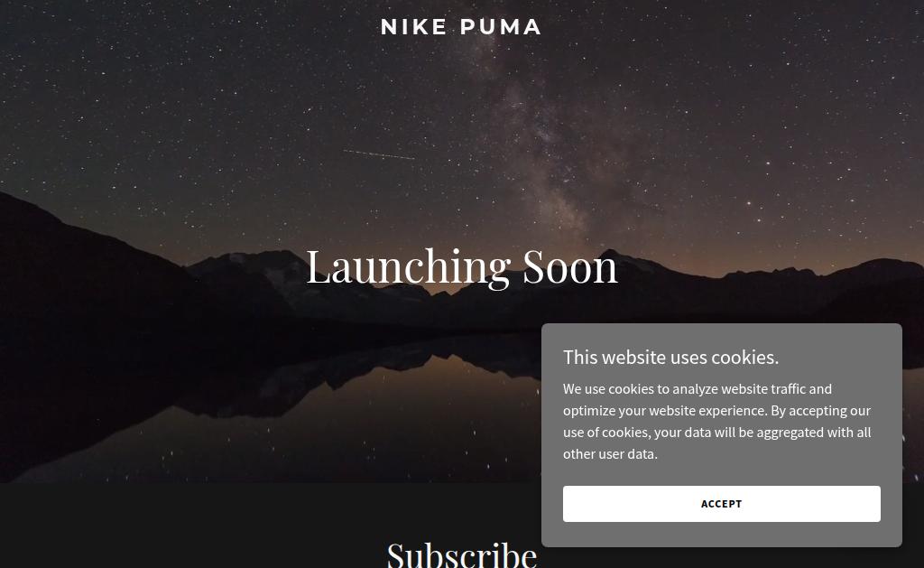Click the shooting star streak in sky
This screenshot has width=924, height=568.
point(379,154)
